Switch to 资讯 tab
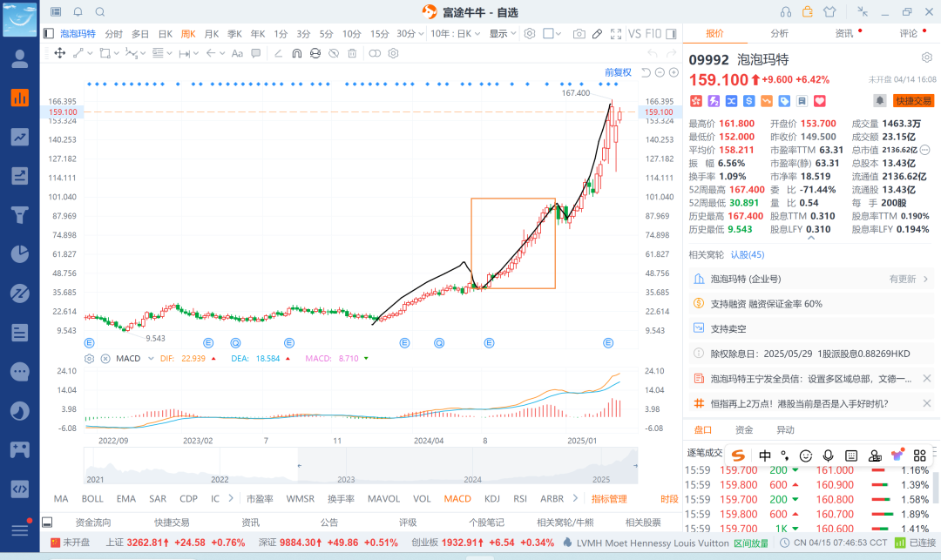 click(843, 34)
